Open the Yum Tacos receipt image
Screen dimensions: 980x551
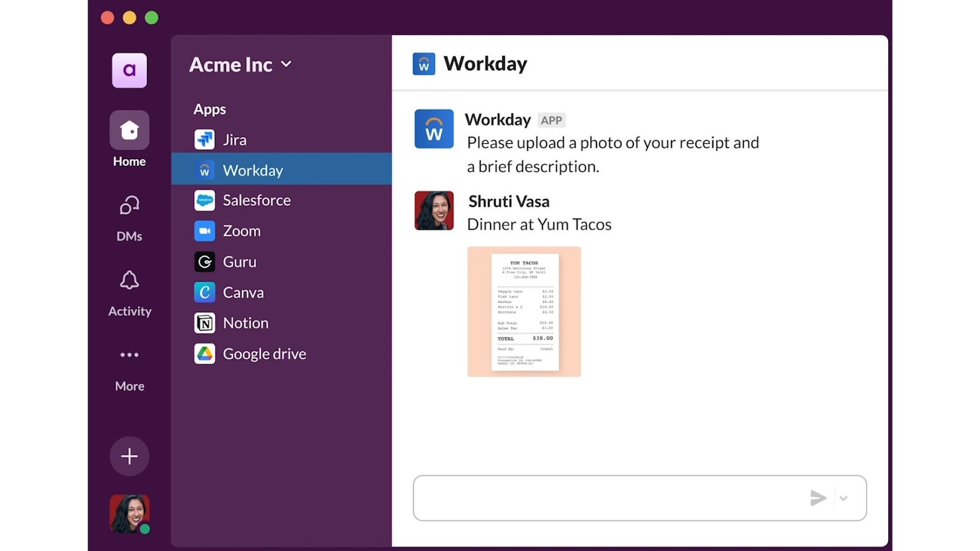click(x=524, y=311)
